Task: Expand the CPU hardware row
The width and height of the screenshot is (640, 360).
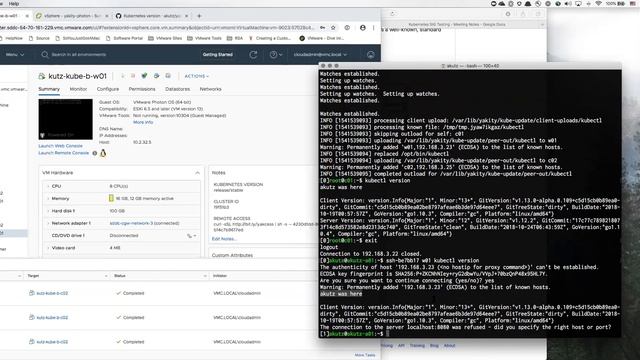Action: [48, 187]
